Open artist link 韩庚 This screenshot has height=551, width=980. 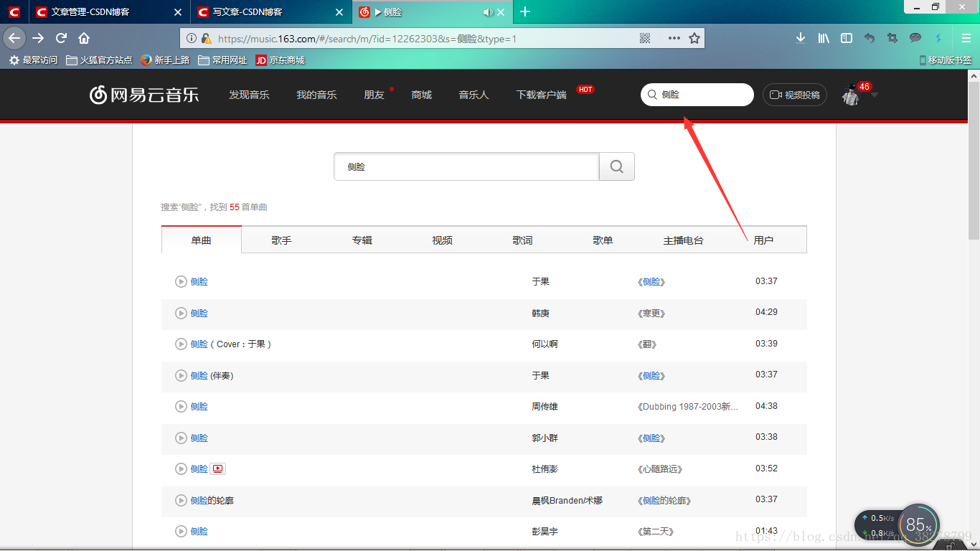click(541, 313)
